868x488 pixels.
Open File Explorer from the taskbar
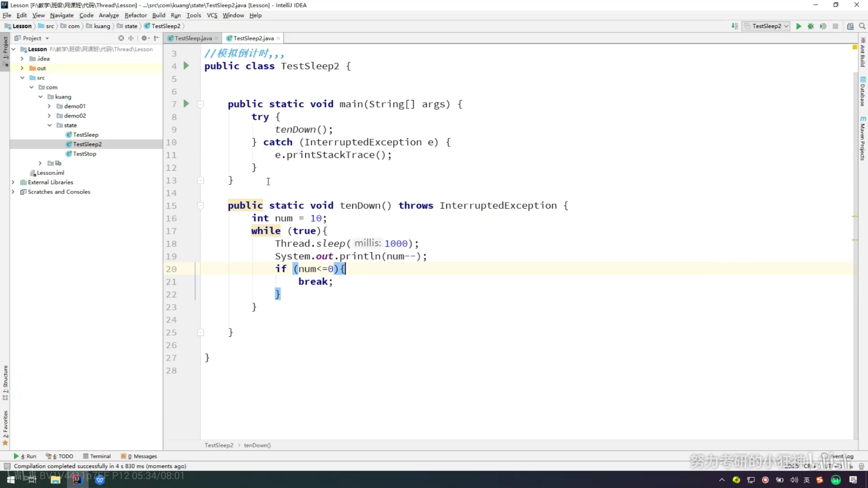(x=55, y=480)
